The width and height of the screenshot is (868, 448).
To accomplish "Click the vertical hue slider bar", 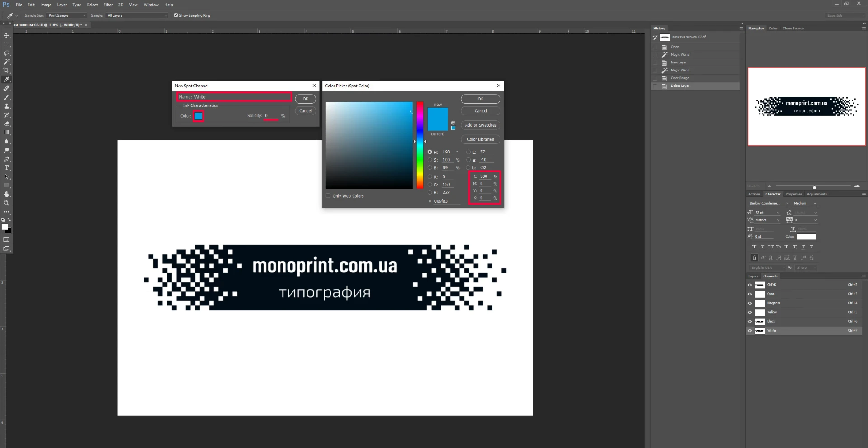I will pos(420,145).
